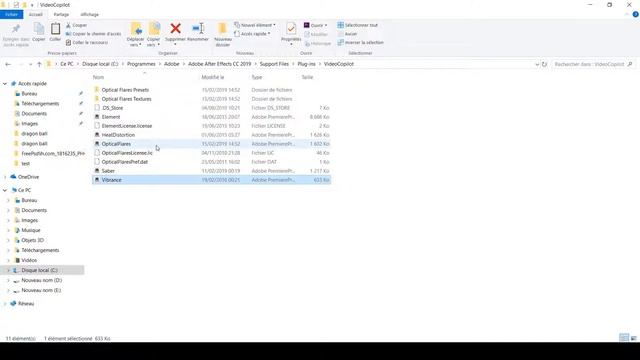Open the Nouvel élément dropdown
Image resolution: width=640 pixels, height=360 pixels.
click(255, 25)
